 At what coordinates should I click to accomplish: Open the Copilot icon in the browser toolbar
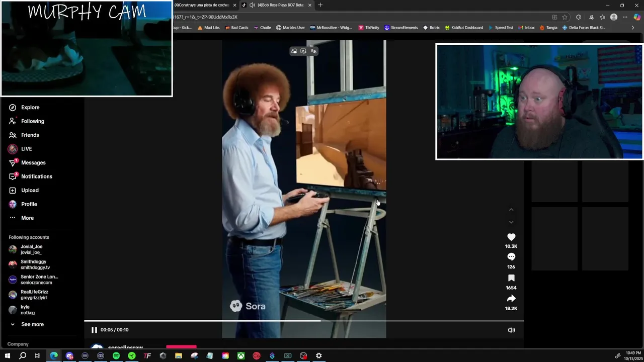[x=637, y=17]
